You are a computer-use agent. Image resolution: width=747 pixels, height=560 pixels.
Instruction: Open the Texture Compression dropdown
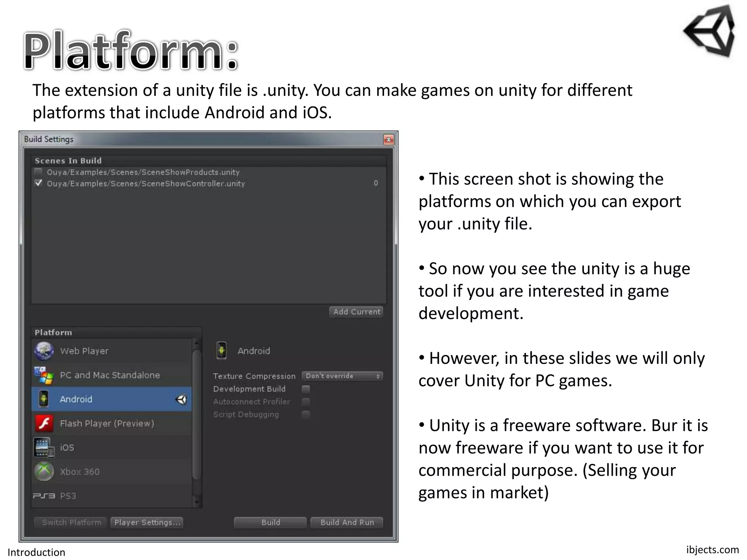(342, 376)
